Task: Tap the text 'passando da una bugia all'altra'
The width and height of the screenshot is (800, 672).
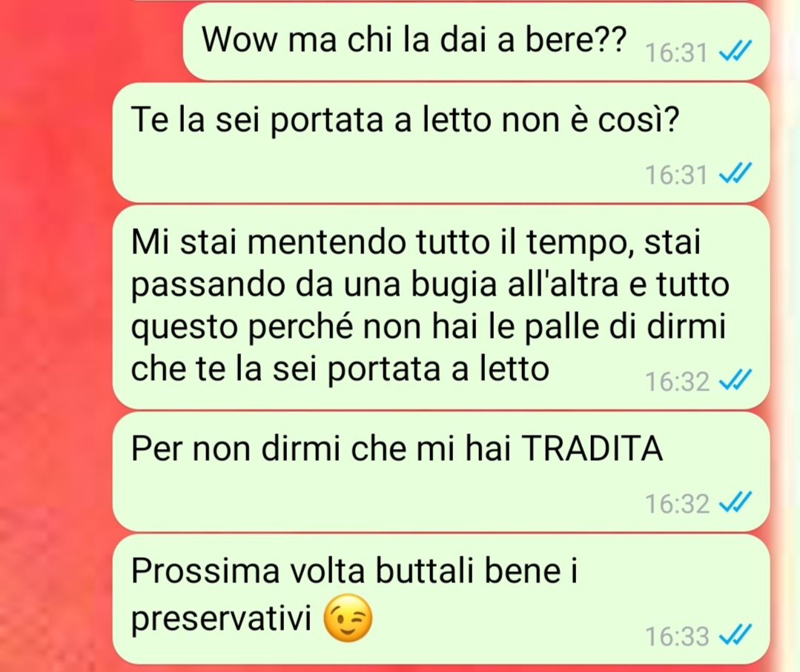Action: pos(375,285)
